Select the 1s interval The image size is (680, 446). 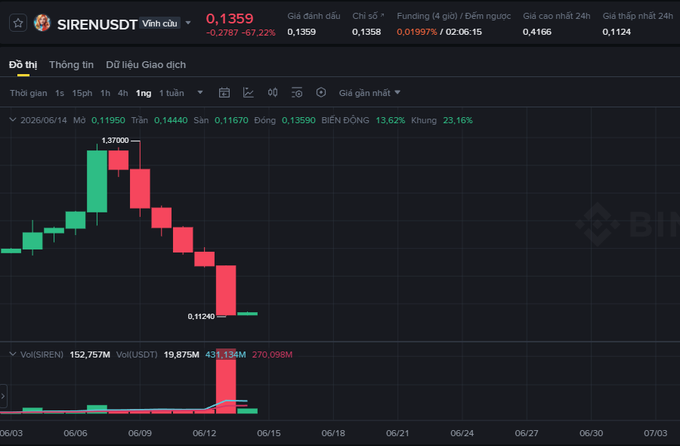tap(59, 93)
